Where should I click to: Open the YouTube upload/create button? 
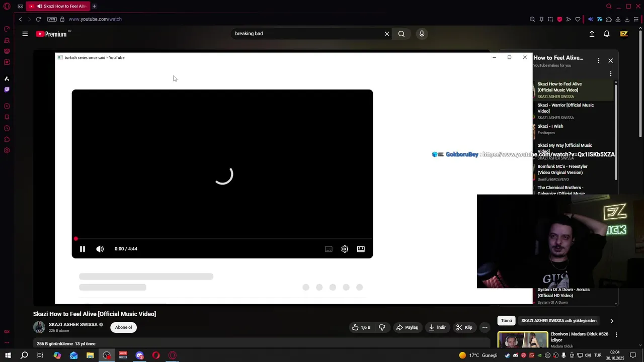[592, 34]
